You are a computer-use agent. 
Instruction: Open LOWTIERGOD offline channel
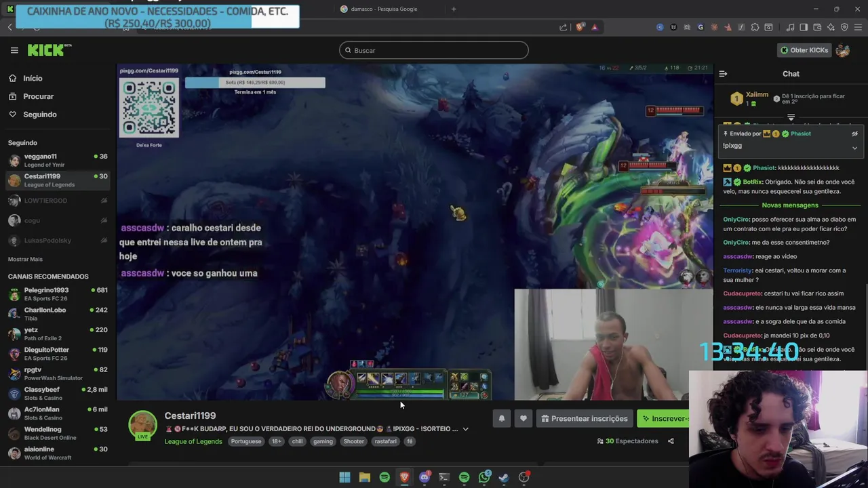[x=58, y=201]
